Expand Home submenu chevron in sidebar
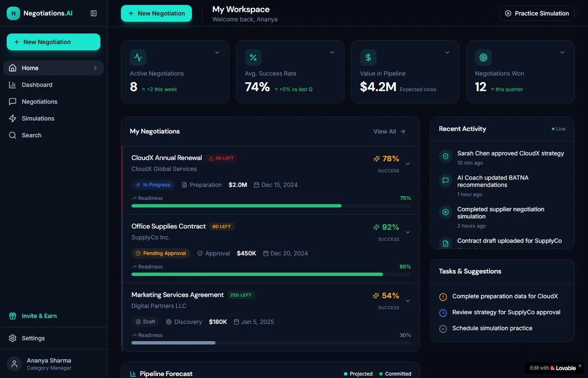 tap(95, 68)
